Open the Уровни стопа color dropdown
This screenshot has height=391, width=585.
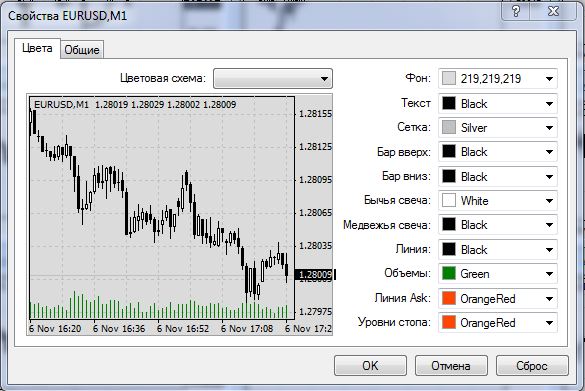click(498, 322)
